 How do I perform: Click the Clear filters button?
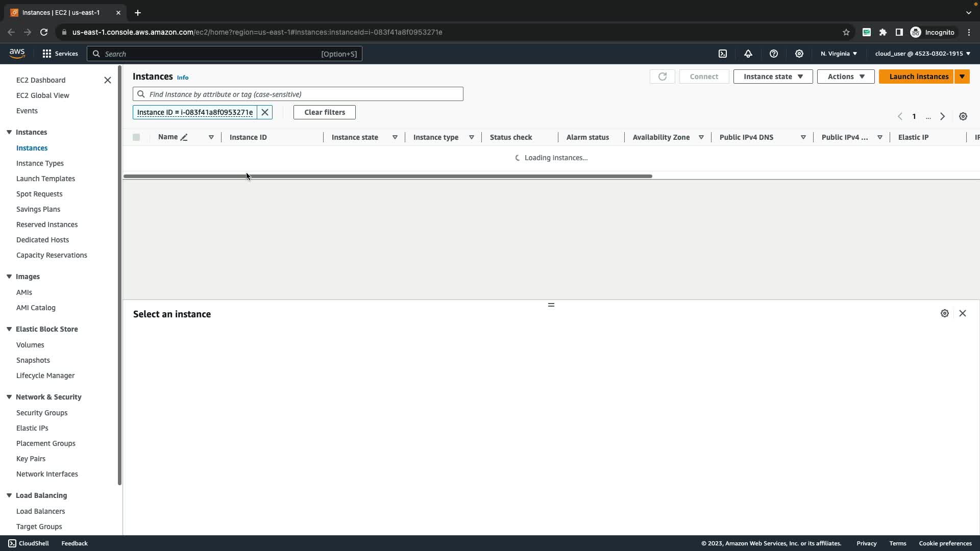325,112
